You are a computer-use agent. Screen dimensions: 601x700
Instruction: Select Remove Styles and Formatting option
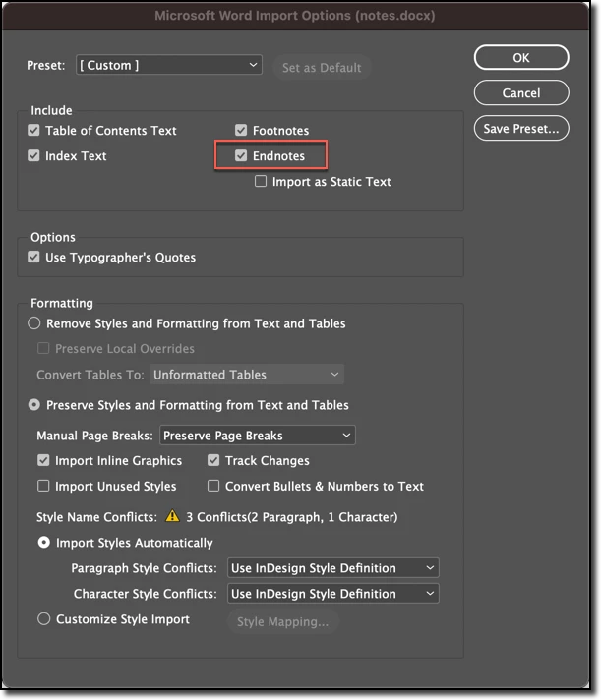33,323
